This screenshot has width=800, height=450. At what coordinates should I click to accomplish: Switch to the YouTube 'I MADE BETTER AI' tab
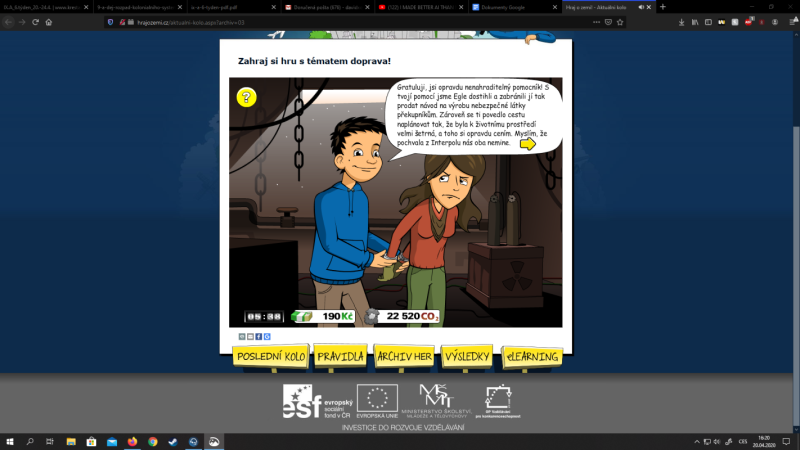417,7
